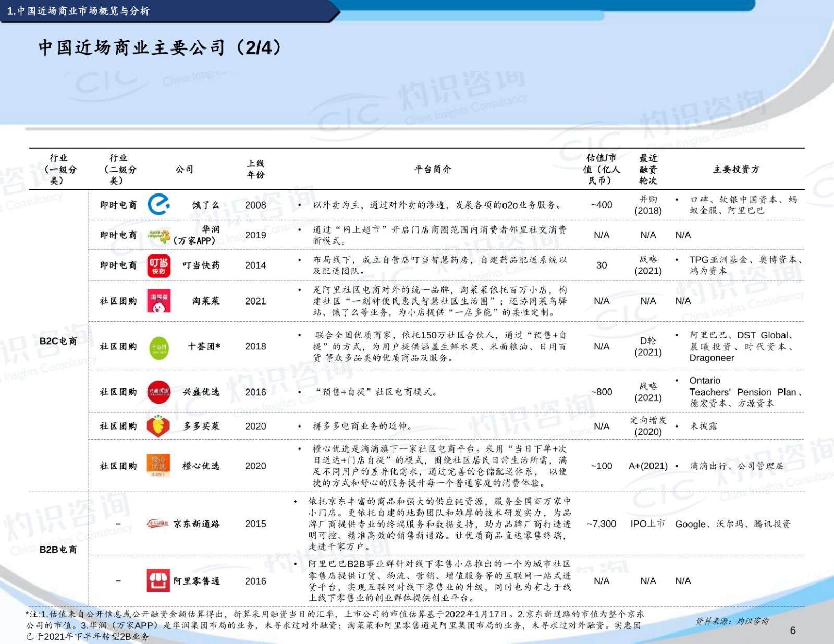Click the 上线年份 column header

pos(255,169)
